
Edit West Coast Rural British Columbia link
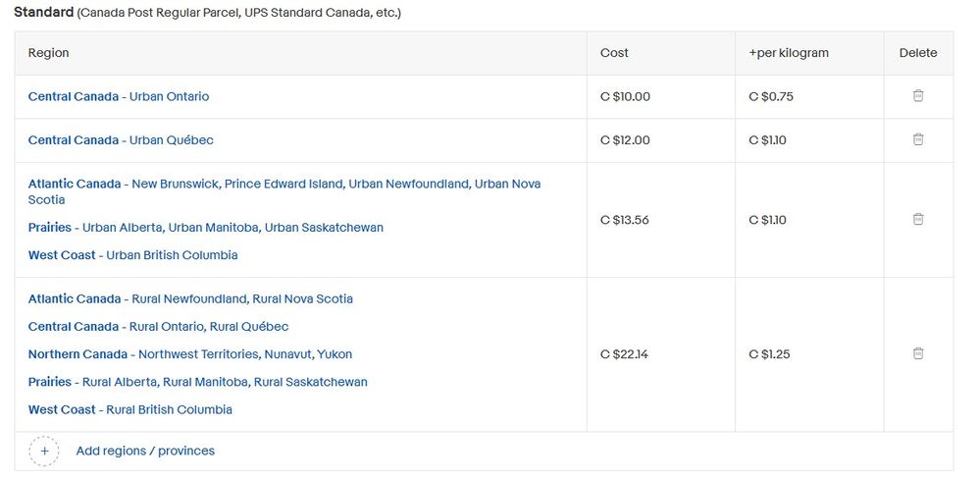coord(129,409)
